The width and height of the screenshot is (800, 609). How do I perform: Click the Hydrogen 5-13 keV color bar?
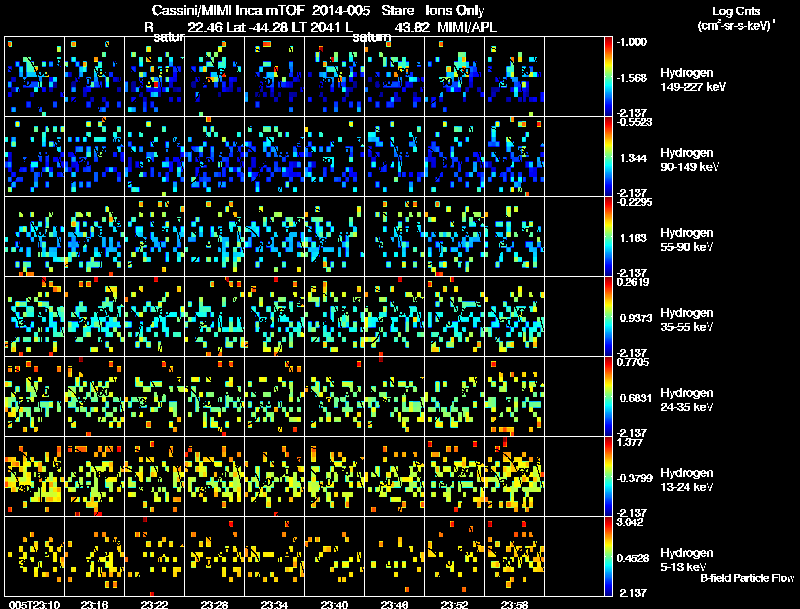pyautogui.click(x=608, y=556)
